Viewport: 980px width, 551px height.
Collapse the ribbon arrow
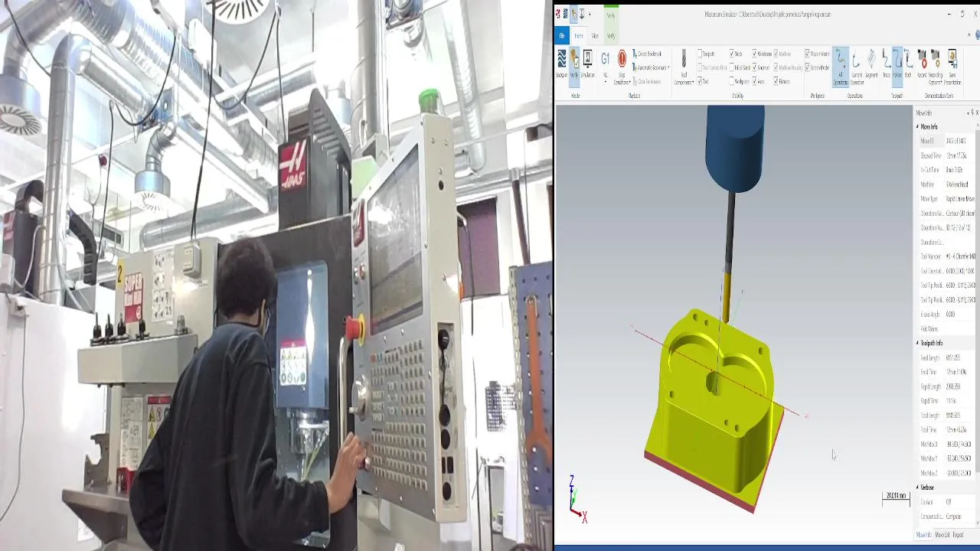click(969, 34)
